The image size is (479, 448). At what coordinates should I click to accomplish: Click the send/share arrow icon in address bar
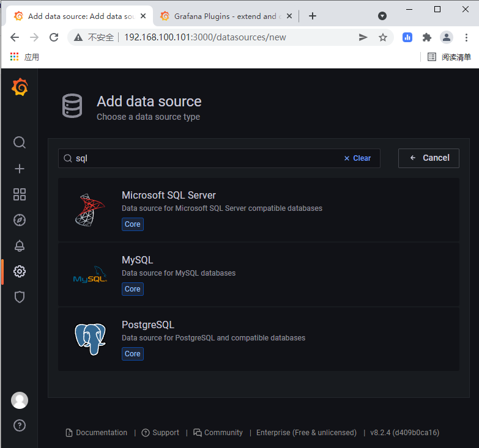[363, 37]
